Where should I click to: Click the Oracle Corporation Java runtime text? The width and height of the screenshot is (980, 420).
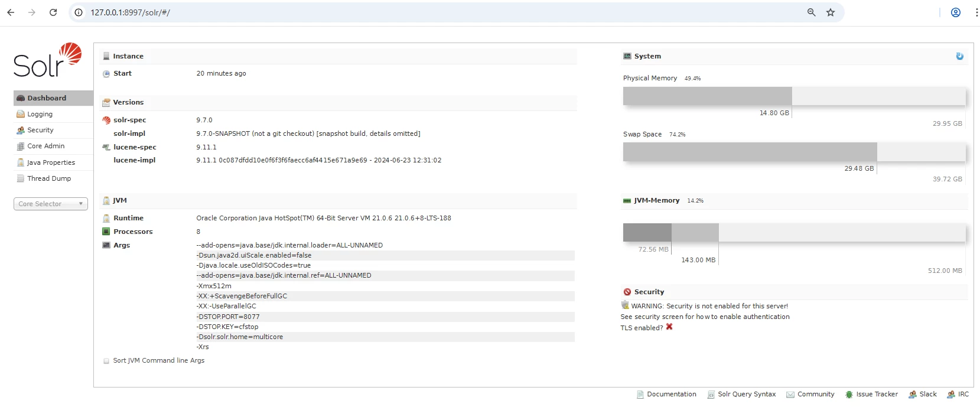point(324,218)
